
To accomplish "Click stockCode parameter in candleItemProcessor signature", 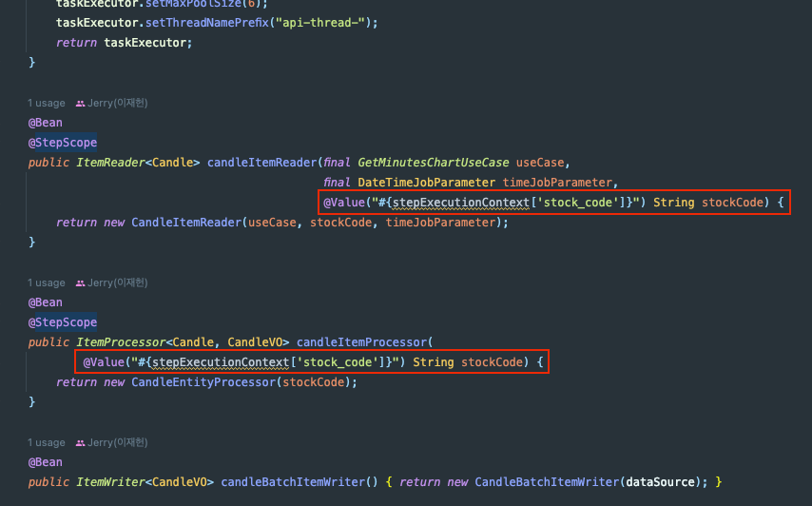I will point(492,362).
